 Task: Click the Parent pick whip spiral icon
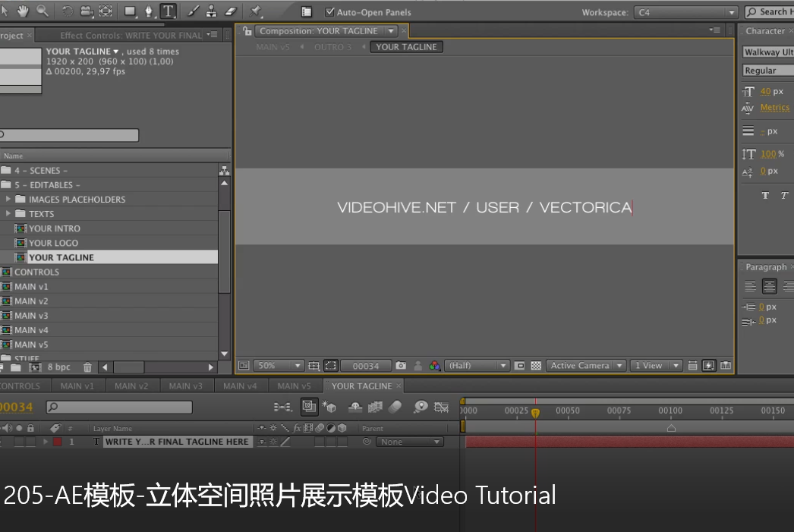(367, 442)
